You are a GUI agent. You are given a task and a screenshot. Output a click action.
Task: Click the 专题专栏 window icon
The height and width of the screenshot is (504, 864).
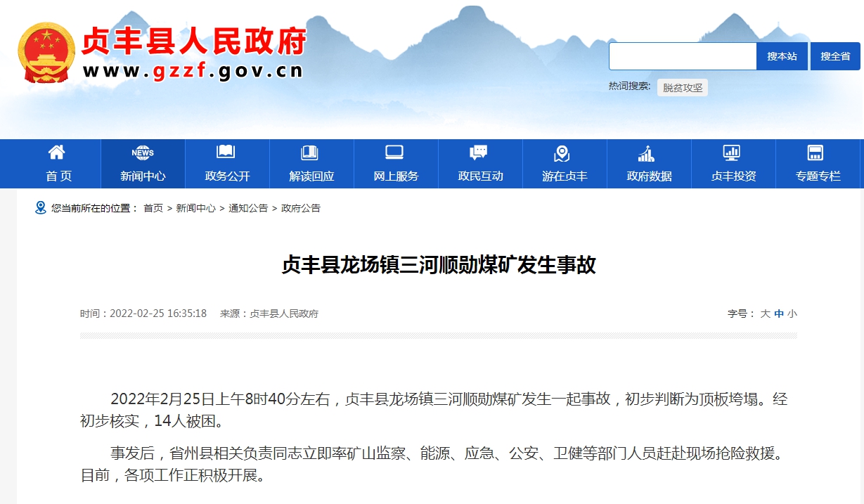(x=815, y=153)
